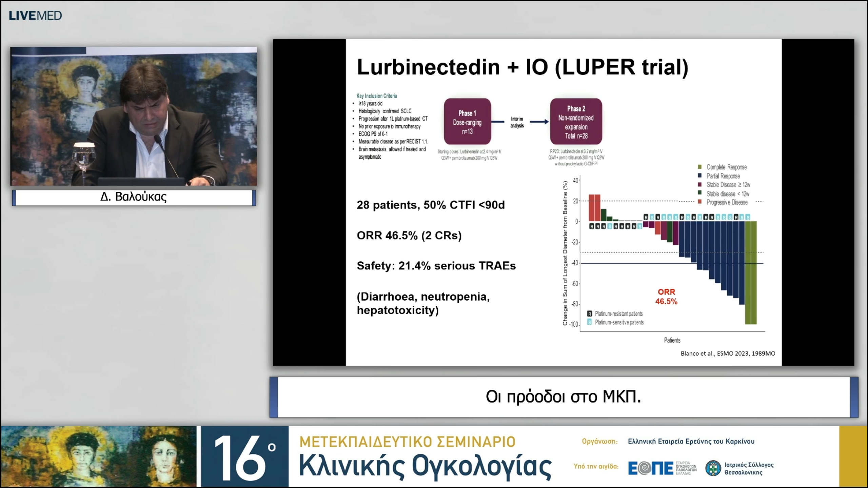Click the LIVEMED logo

[x=35, y=16]
